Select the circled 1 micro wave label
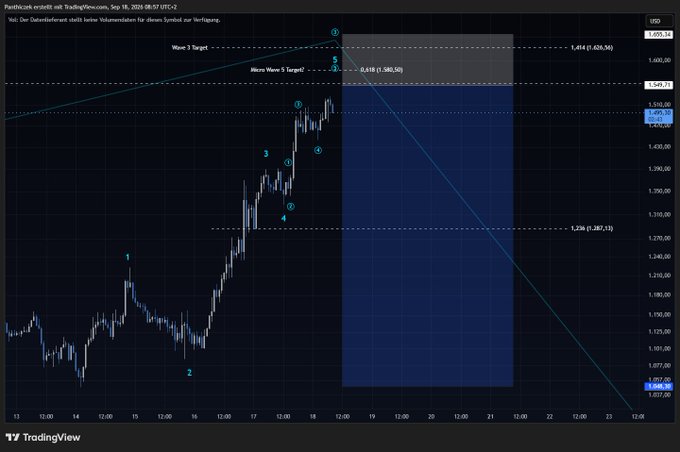Viewport: 680px width, 452px height. [x=288, y=163]
